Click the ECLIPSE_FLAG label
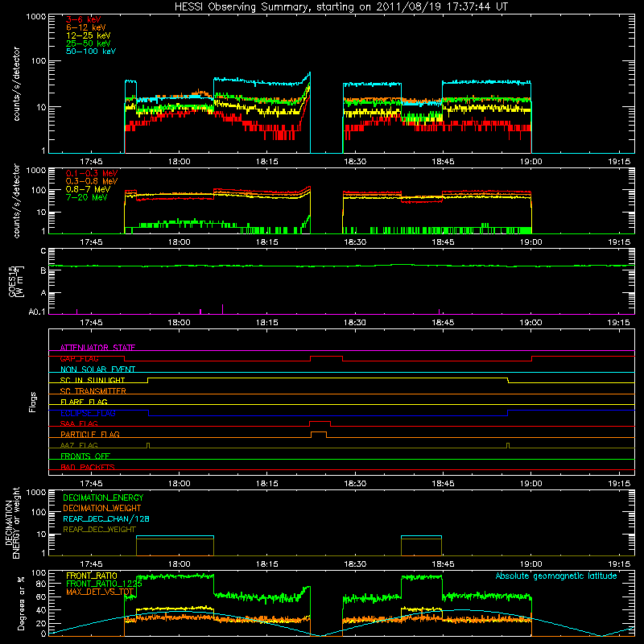644x644 pixels. (x=88, y=413)
